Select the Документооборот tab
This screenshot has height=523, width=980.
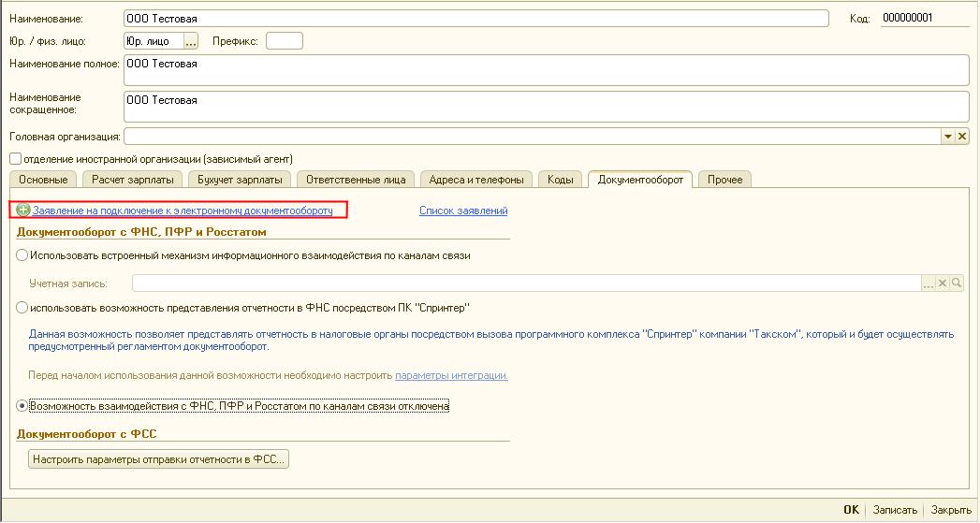640,180
